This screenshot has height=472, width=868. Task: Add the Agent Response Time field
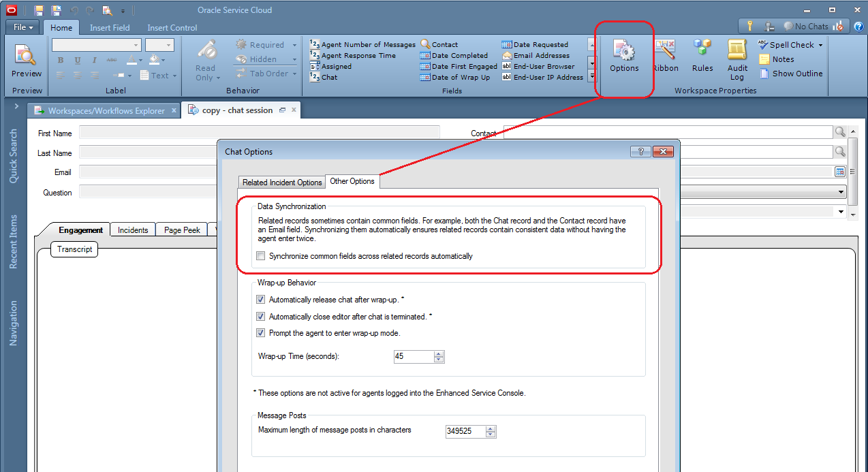pyautogui.click(x=352, y=55)
